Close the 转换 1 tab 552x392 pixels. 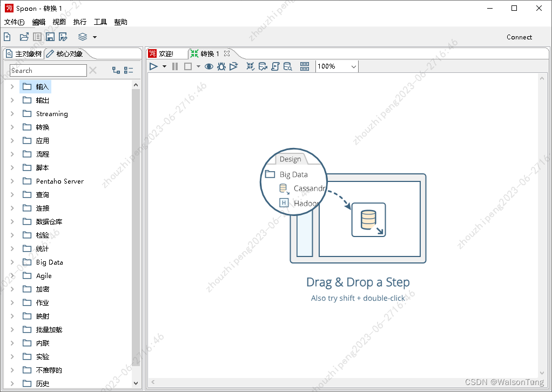(x=227, y=53)
